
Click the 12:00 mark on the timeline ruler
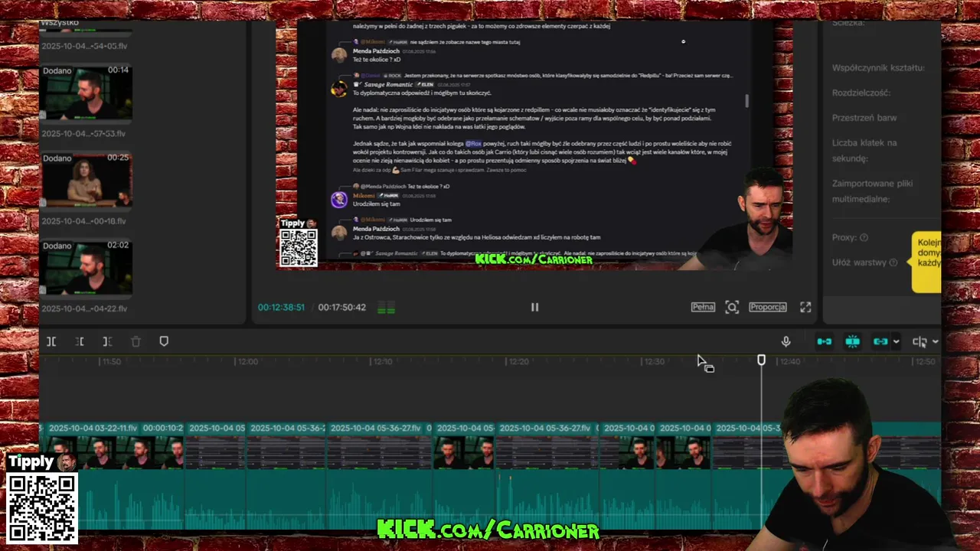(247, 361)
